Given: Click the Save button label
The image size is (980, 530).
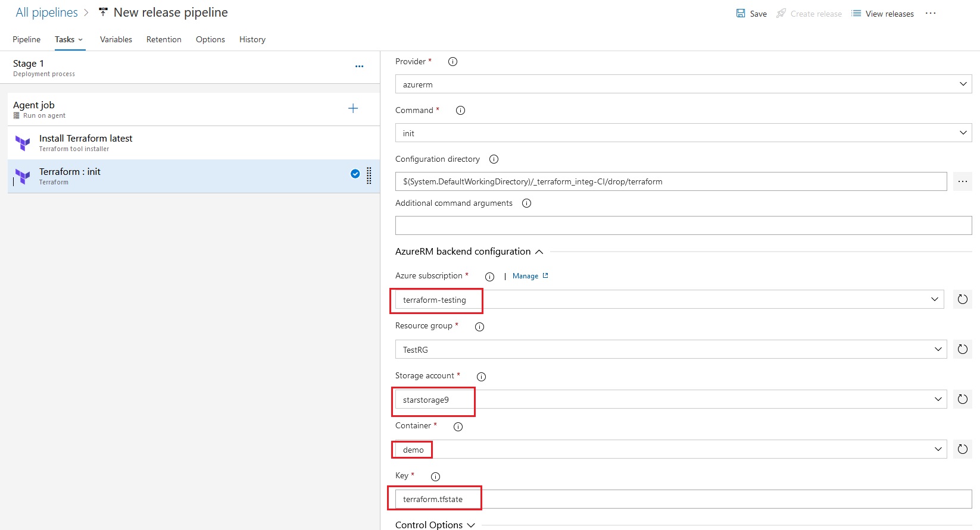Looking at the screenshot, I should (759, 14).
